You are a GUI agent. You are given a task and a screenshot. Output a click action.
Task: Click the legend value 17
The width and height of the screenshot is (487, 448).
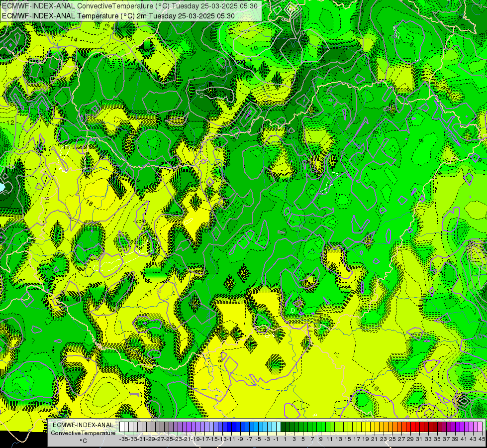tap(357, 439)
